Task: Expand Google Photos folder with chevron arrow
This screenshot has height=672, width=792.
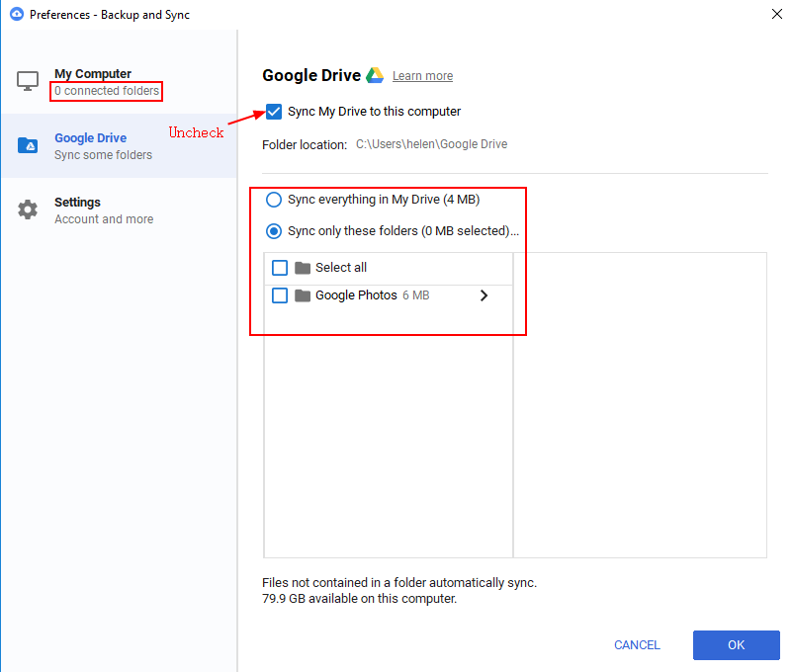Action: click(484, 295)
